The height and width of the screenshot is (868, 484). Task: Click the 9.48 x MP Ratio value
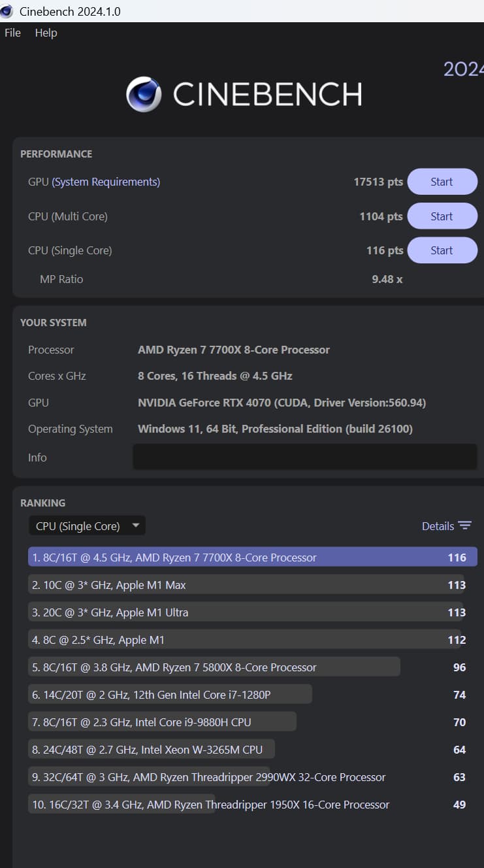coord(387,279)
